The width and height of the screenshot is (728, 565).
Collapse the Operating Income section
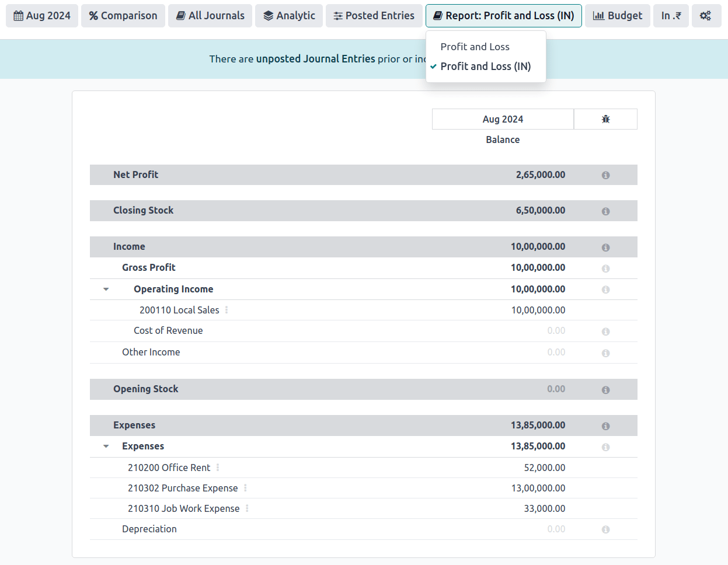(x=106, y=288)
